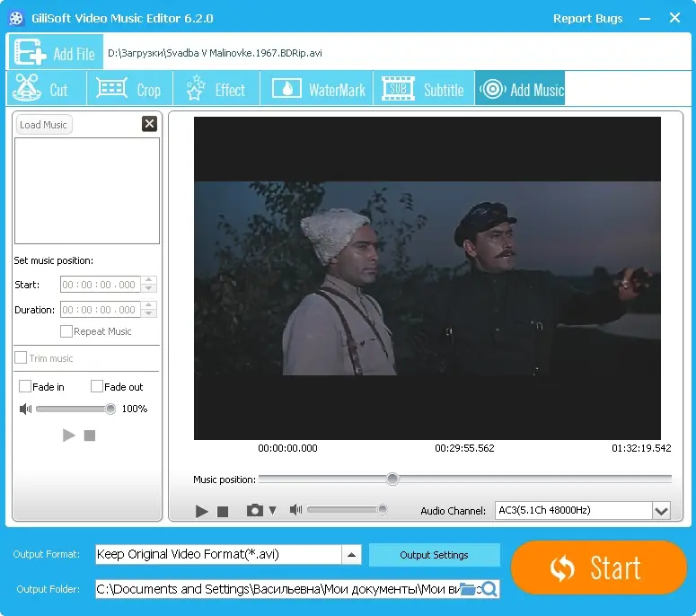The width and height of the screenshot is (696, 616).
Task: Open the Cut tab
Action: pyautogui.click(x=46, y=89)
